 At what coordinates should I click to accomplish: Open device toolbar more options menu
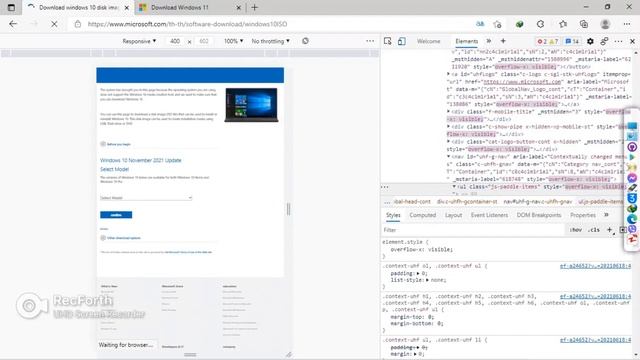370,41
